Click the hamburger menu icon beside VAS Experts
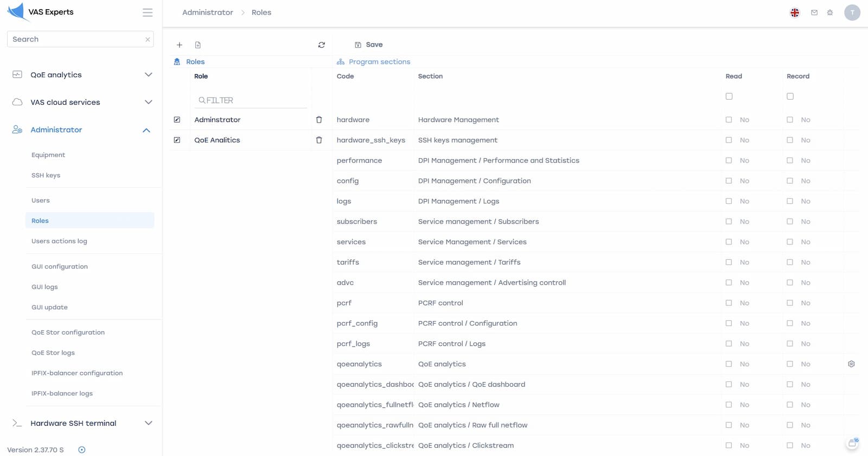This screenshot has height=456, width=868. 148,12
